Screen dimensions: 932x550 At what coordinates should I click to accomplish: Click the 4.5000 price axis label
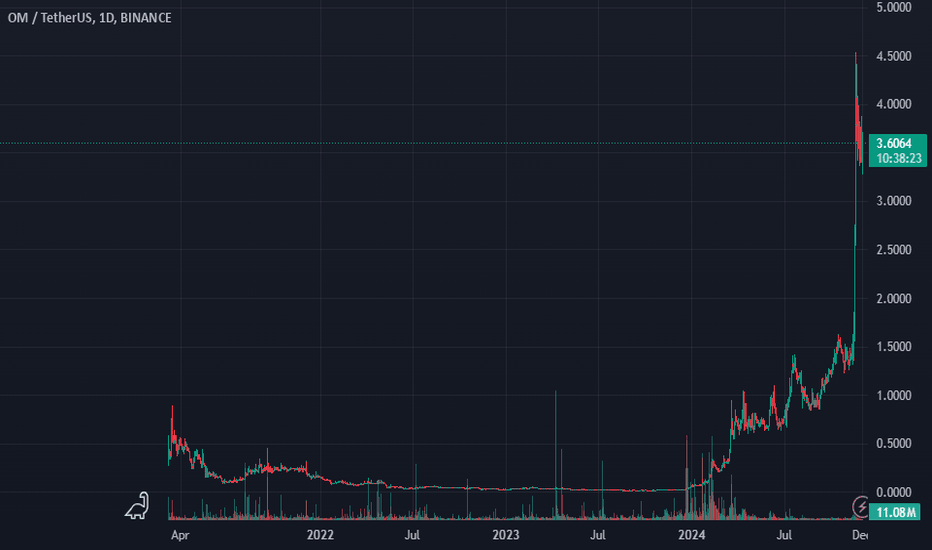(x=894, y=56)
